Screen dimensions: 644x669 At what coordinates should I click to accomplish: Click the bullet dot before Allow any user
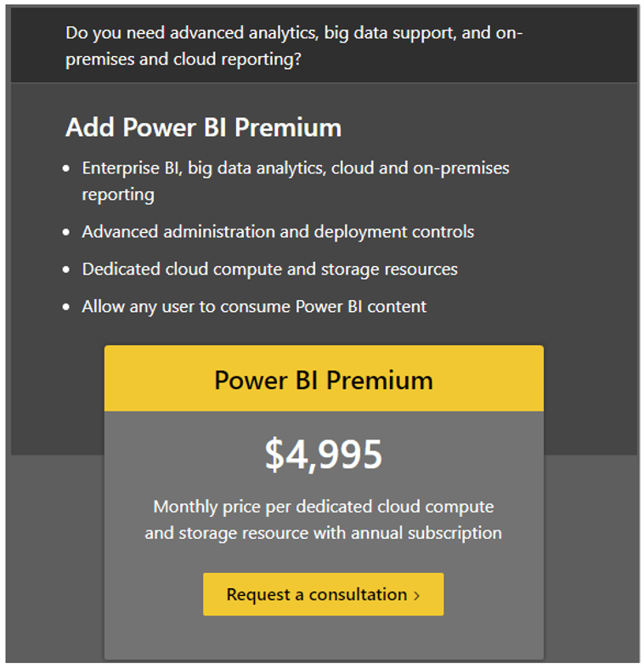[x=67, y=307]
